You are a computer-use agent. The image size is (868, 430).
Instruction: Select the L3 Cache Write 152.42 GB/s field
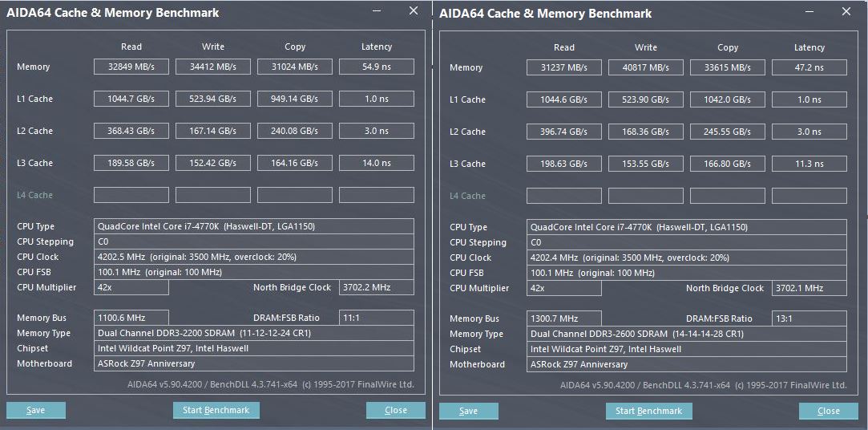tap(213, 163)
